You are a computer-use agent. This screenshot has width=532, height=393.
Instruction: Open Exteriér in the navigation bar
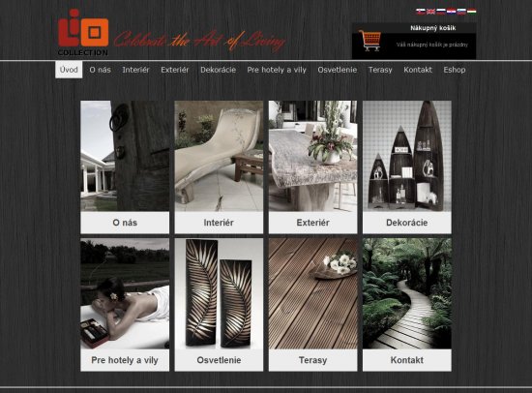point(175,70)
